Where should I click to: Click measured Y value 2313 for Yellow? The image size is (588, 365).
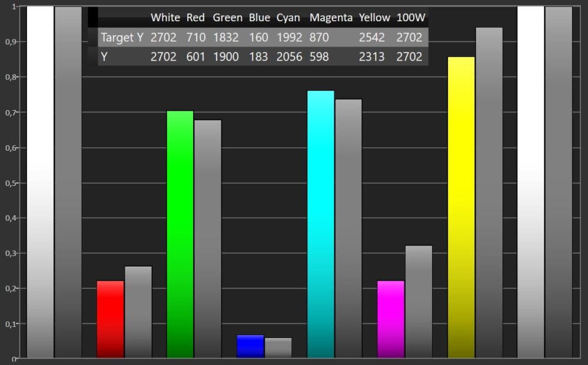click(371, 57)
